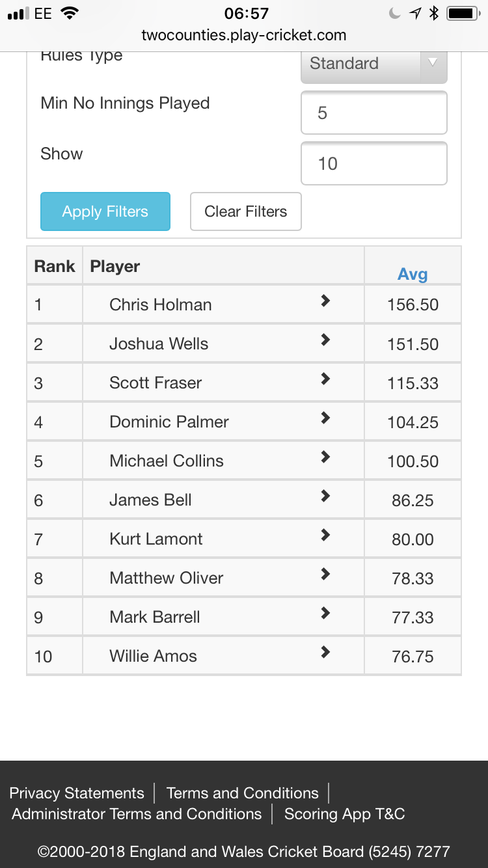The height and width of the screenshot is (868, 488).
Task: Open the Scoring App T&C link
Action: (345, 814)
